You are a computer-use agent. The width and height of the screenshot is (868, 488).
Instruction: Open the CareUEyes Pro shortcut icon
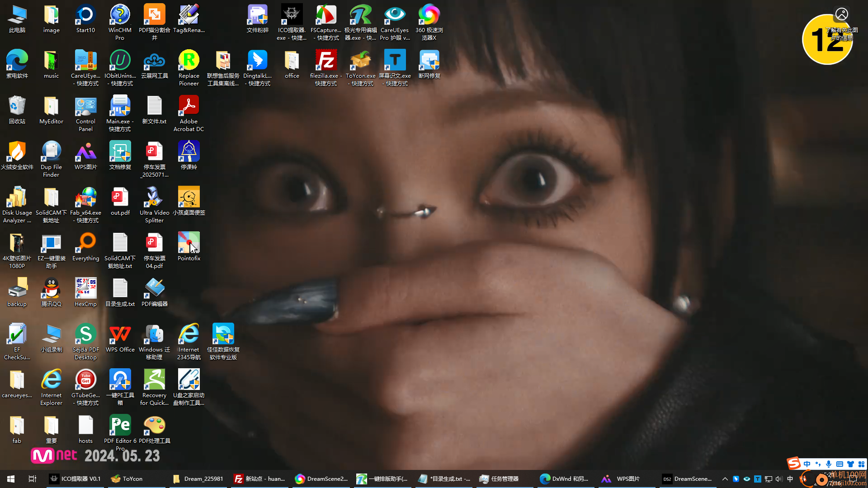395,22
